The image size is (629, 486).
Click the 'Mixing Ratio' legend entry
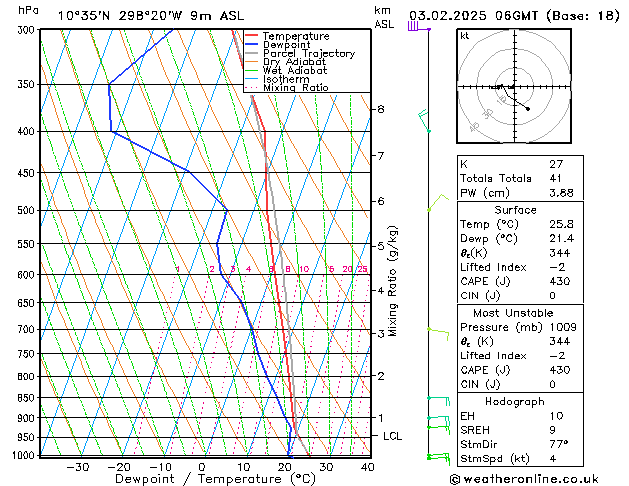click(x=296, y=87)
